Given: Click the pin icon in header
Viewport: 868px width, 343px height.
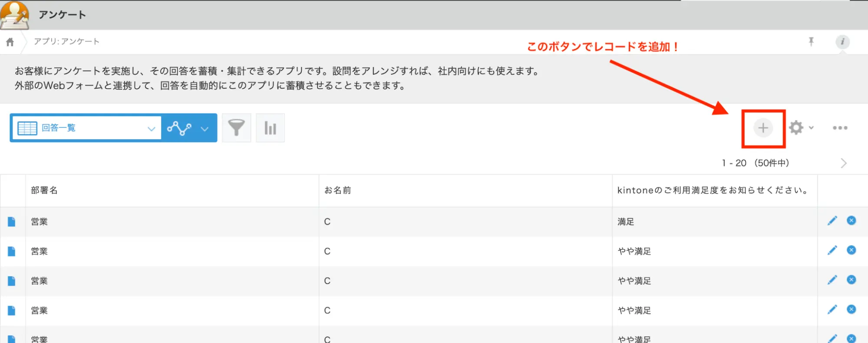Looking at the screenshot, I should (811, 42).
